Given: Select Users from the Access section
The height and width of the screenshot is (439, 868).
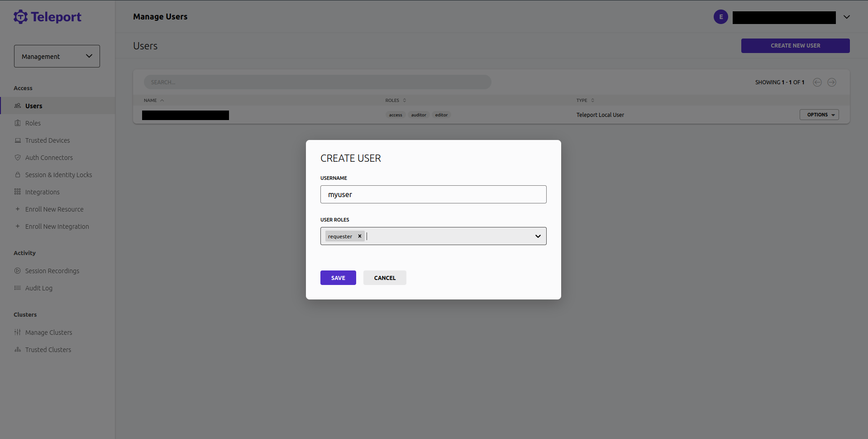Looking at the screenshot, I should tap(34, 106).
